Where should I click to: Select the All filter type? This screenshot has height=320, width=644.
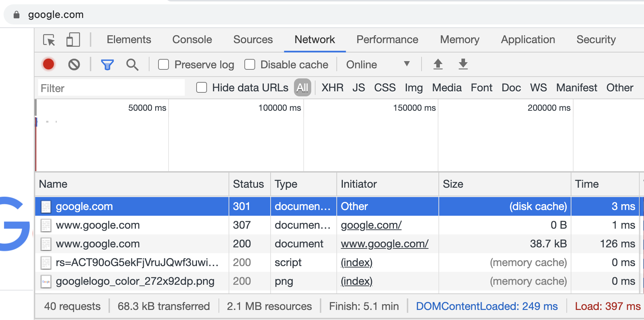(x=303, y=88)
